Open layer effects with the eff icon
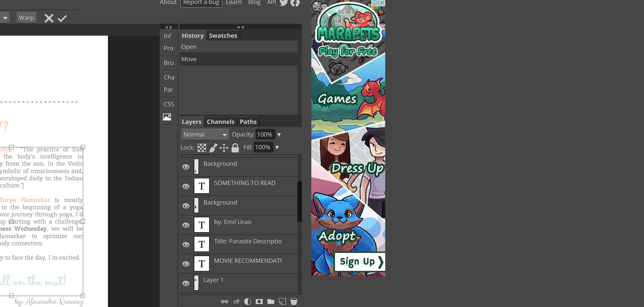Image resolution: width=644 pixels, height=307 pixels. 236,301
